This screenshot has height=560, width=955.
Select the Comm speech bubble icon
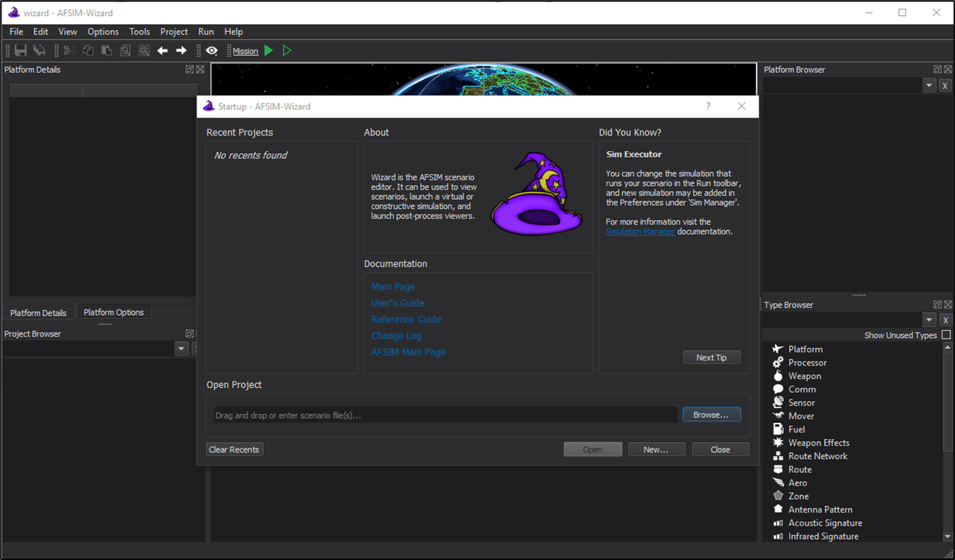tap(778, 389)
